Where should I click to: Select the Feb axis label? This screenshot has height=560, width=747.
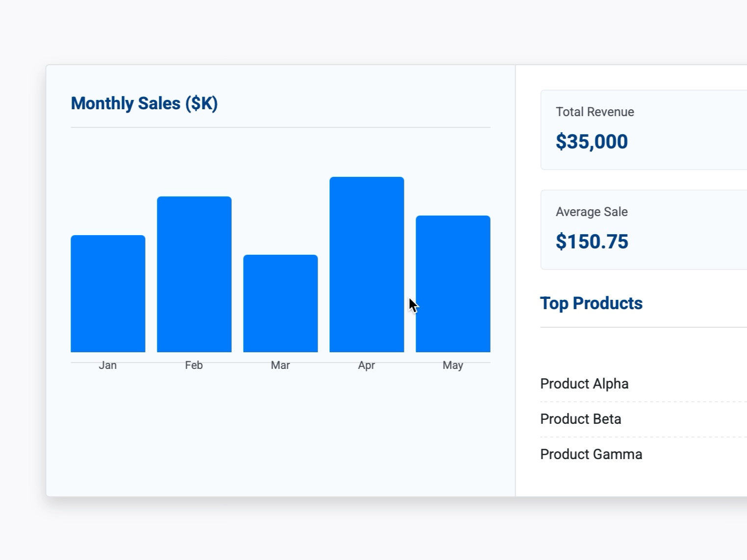[194, 365]
